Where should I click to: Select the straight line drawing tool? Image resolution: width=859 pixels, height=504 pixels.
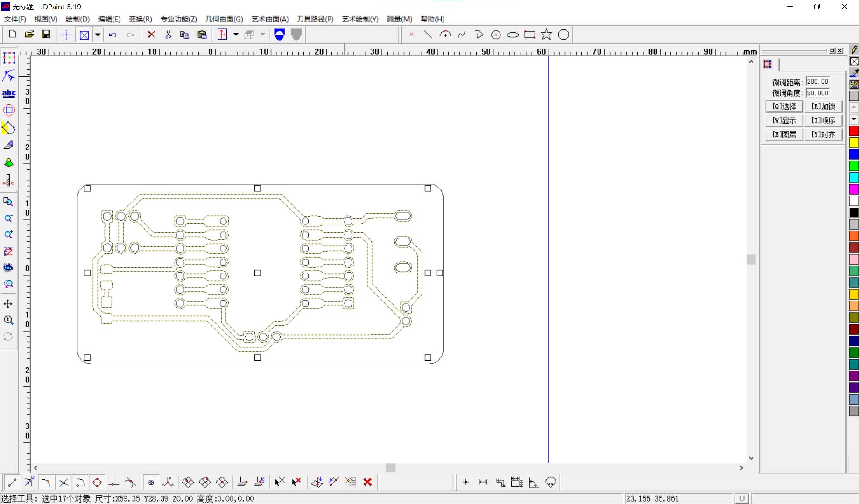[428, 35]
